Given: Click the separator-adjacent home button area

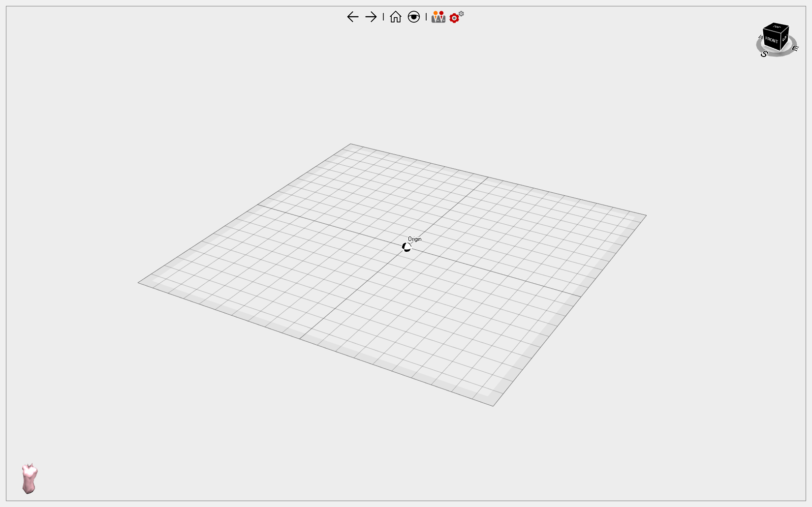Looking at the screenshot, I should (x=395, y=17).
